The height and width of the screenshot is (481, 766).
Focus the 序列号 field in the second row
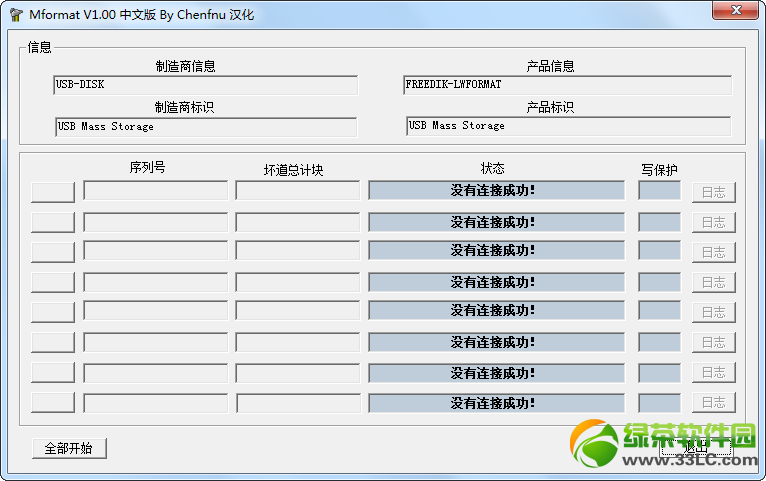click(x=155, y=222)
